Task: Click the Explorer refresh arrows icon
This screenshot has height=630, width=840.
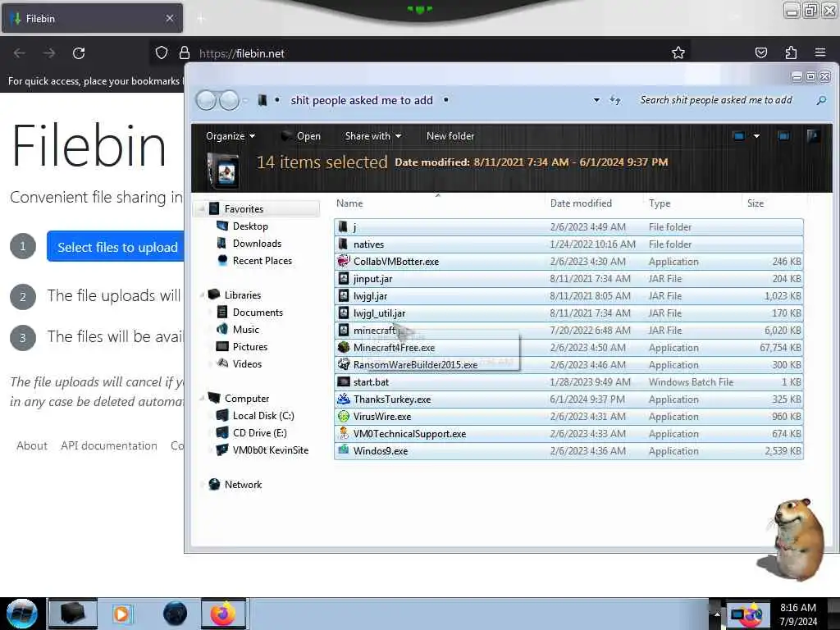Action: click(615, 100)
